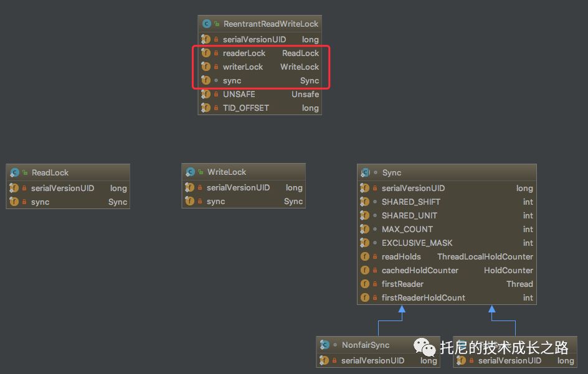Select the WriteLock class box title
Viewport: 588px width, 374px height.
pos(227,172)
